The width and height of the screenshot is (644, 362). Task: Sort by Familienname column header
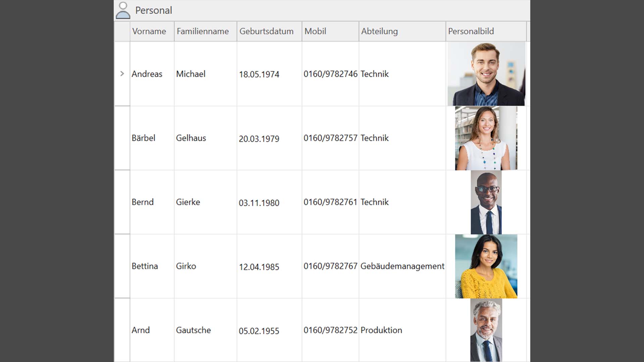click(x=203, y=31)
